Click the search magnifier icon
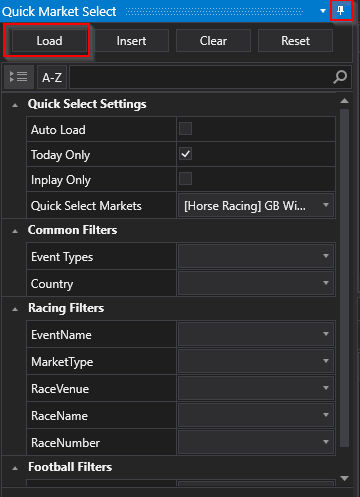The width and height of the screenshot is (360, 497). (x=340, y=77)
